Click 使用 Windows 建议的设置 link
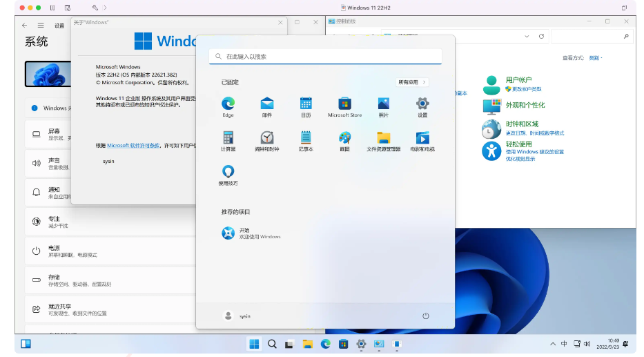Screen dimensions: 644x357 click(x=534, y=152)
